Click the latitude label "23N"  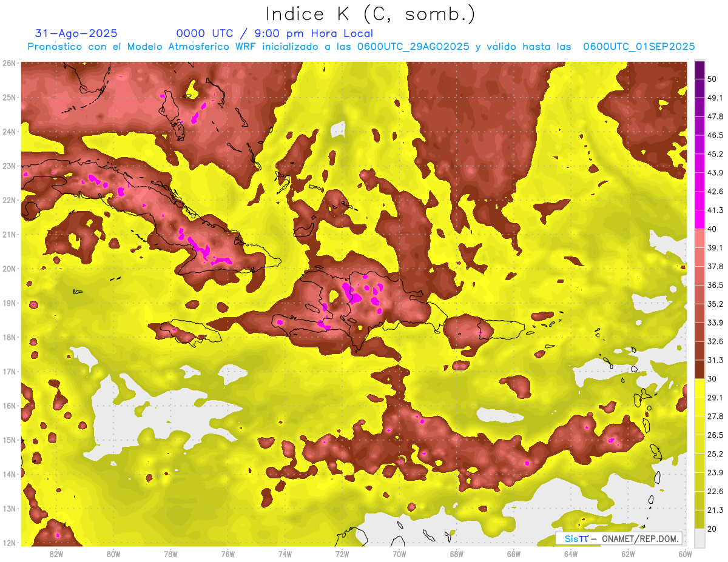click(x=9, y=166)
